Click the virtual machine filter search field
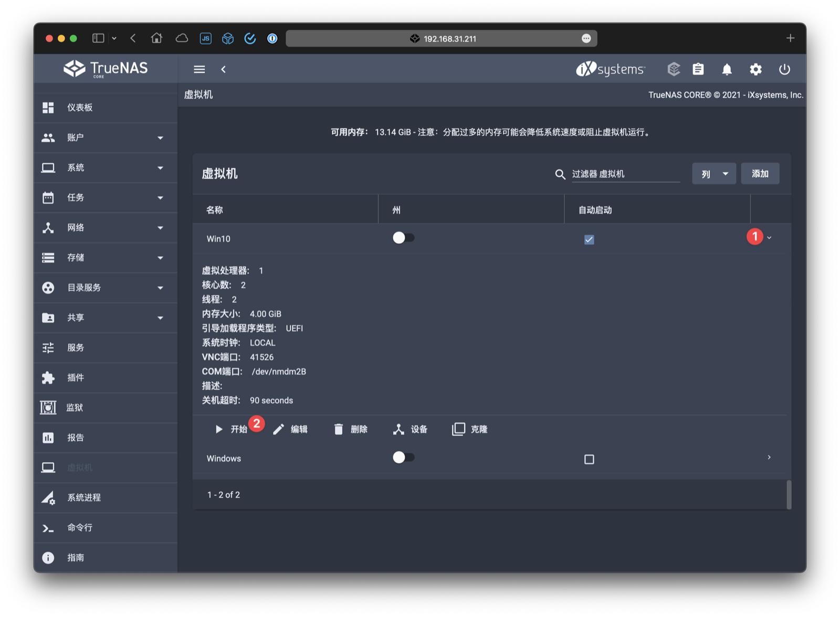 coord(625,173)
